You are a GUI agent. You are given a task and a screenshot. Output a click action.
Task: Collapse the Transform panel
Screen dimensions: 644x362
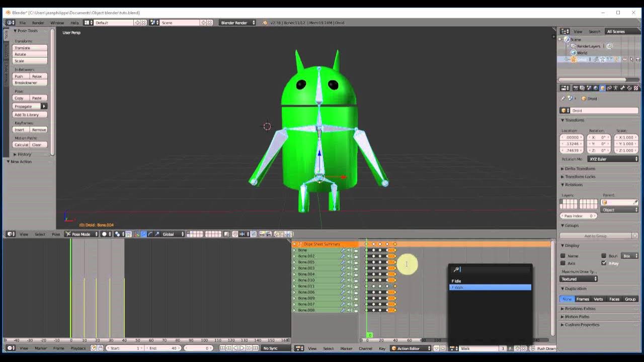coord(574,120)
